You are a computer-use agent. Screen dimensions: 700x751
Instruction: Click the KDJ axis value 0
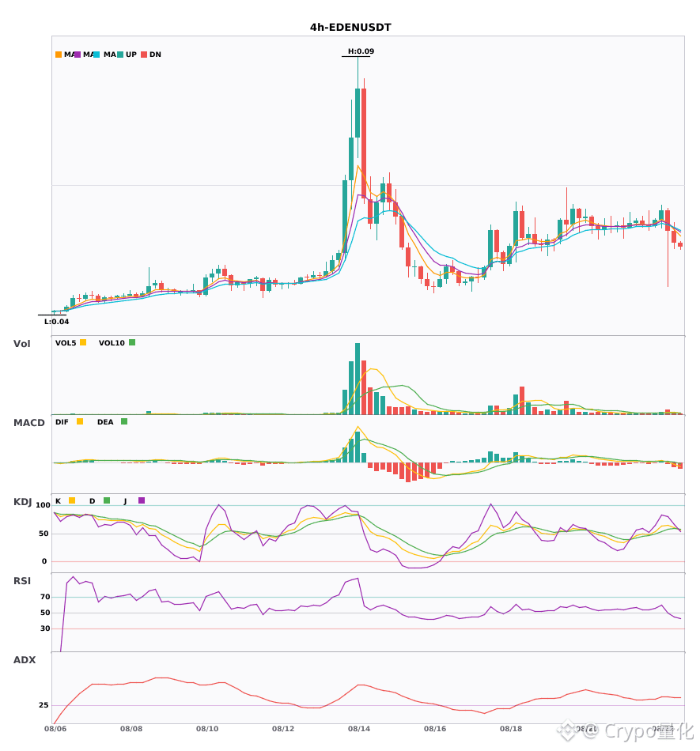click(x=44, y=561)
